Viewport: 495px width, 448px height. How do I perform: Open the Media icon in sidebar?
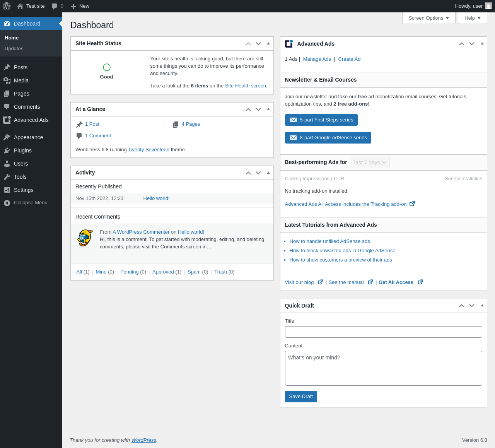(x=7, y=80)
